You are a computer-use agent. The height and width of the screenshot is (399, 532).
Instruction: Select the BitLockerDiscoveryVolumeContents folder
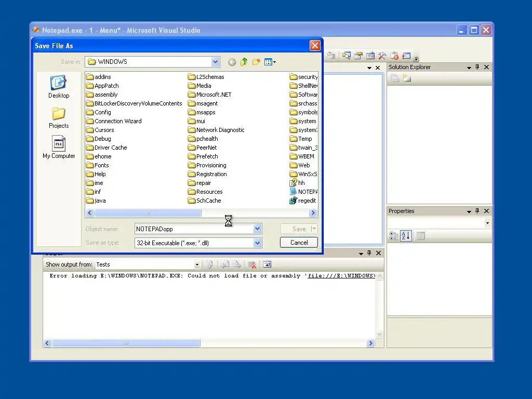134,103
